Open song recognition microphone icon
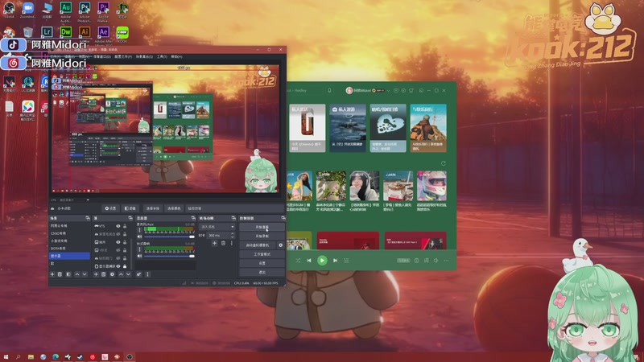The image size is (644, 362). (x=330, y=90)
